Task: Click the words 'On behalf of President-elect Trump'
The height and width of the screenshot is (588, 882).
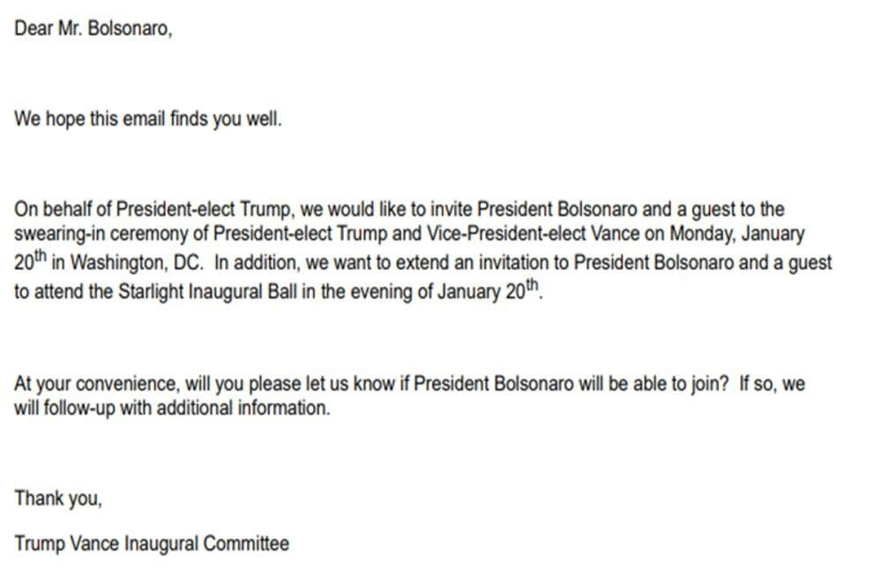Action: point(153,209)
